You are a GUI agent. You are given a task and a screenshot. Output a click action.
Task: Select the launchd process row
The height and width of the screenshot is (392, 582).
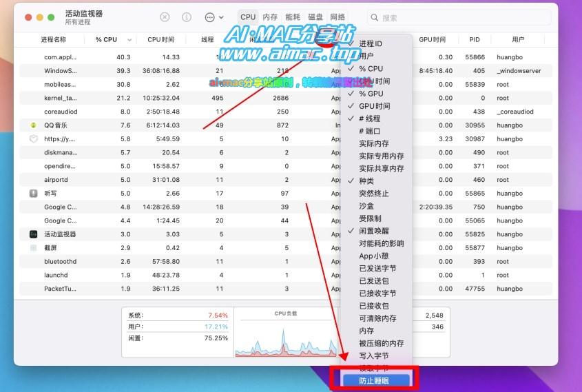(x=286, y=275)
